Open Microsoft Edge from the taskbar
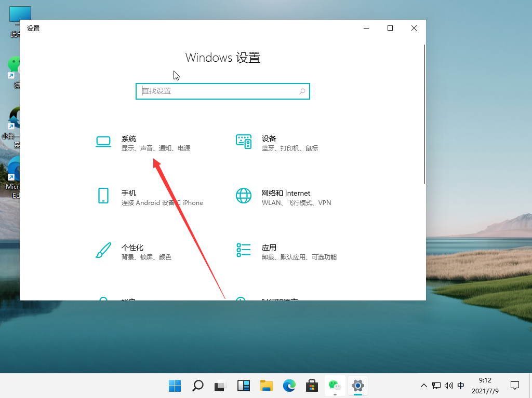 (289, 386)
